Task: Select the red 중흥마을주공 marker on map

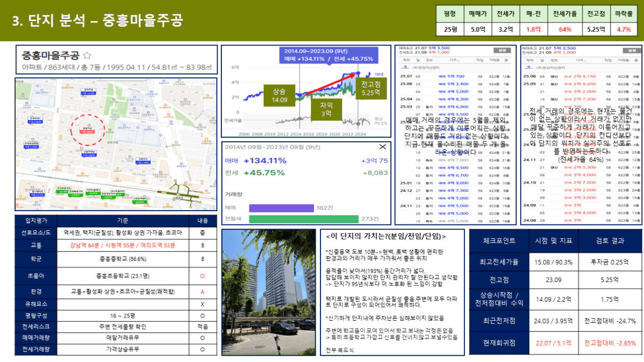Action: tap(88, 129)
